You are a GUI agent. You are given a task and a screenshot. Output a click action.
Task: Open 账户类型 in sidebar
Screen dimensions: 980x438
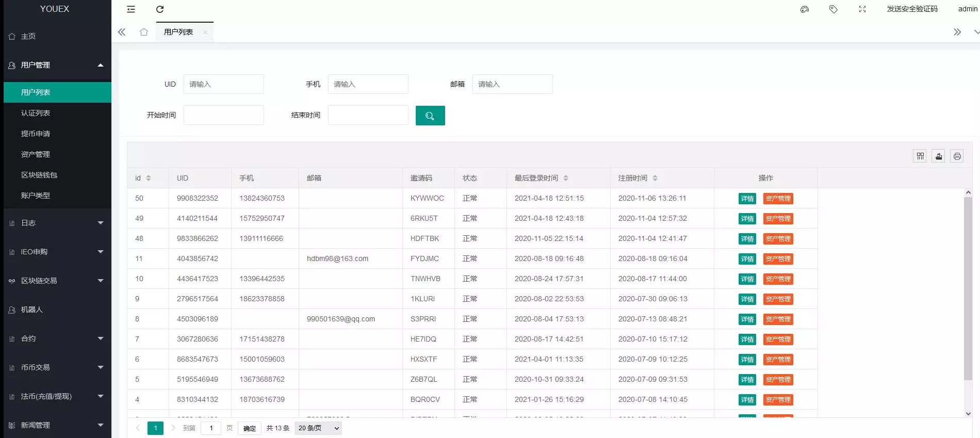(57, 196)
